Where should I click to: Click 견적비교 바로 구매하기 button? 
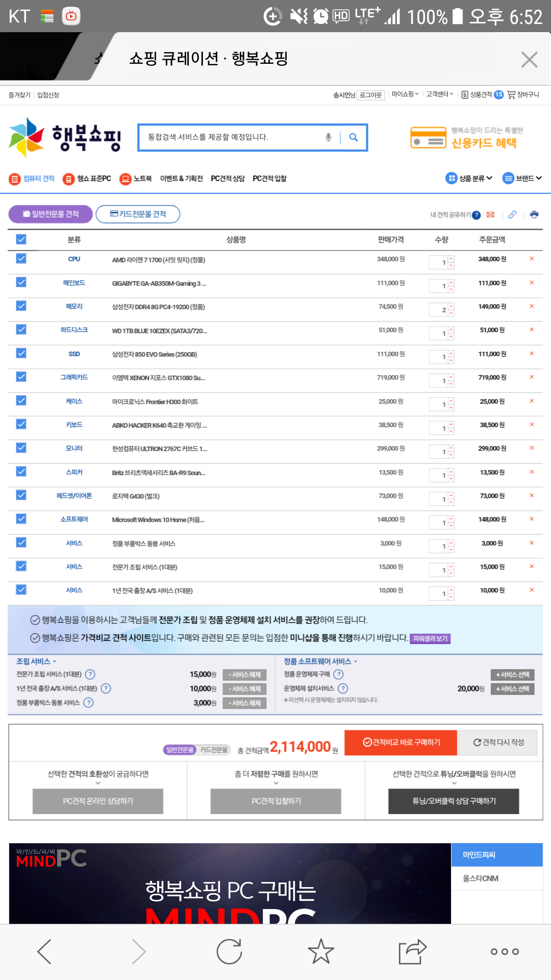(x=401, y=743)
